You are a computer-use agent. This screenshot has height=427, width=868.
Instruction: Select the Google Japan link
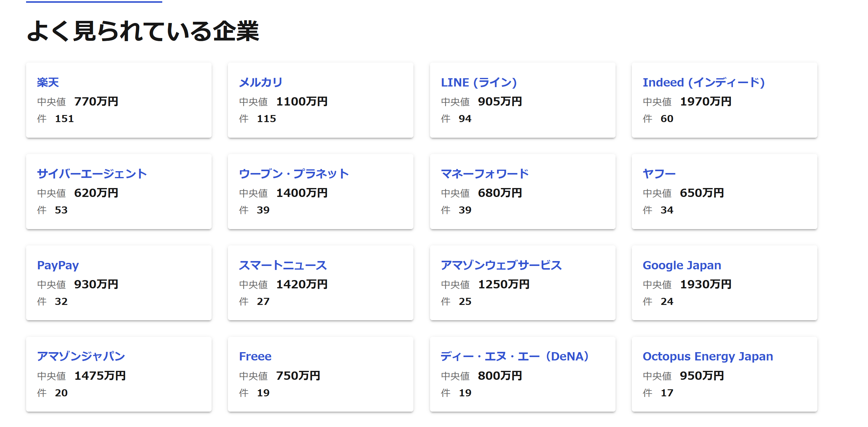coord(682,265)
